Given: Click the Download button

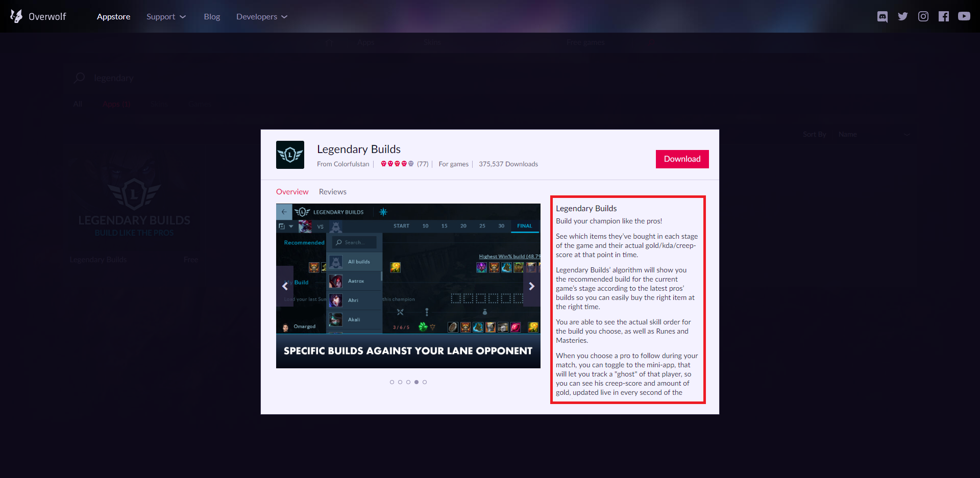Looking at the screenshot, I should 682,159.
